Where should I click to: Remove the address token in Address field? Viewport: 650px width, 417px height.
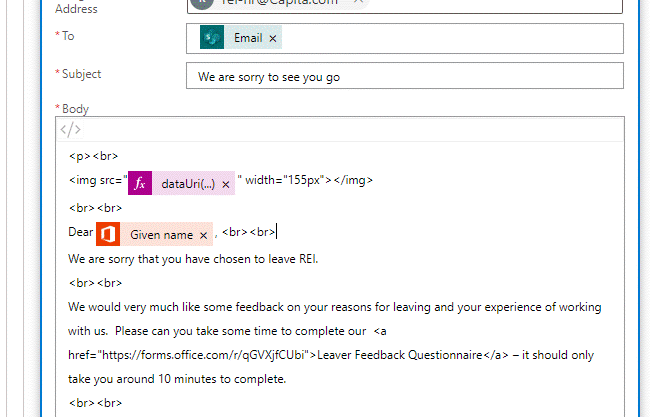point(359,3)
